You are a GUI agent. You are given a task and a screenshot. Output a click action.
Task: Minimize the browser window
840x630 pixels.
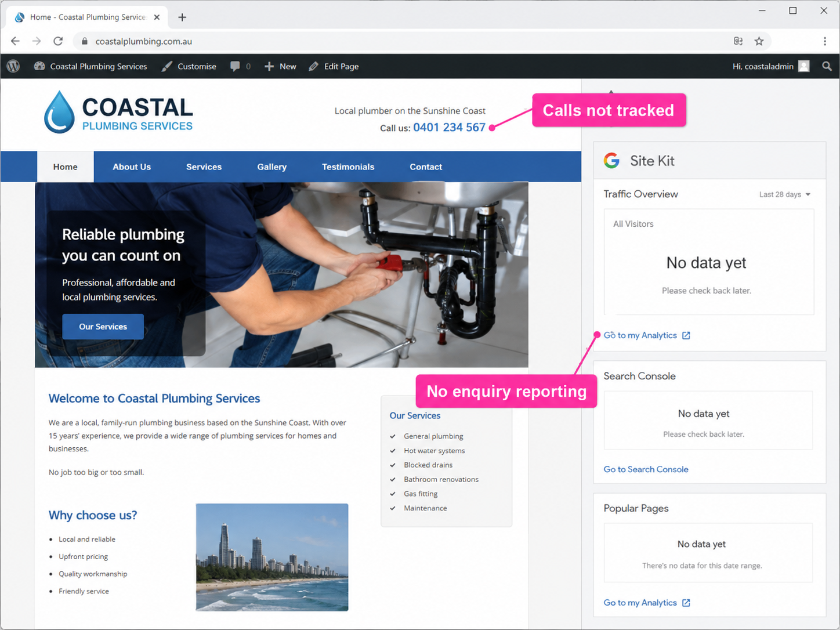click(762, 10)
